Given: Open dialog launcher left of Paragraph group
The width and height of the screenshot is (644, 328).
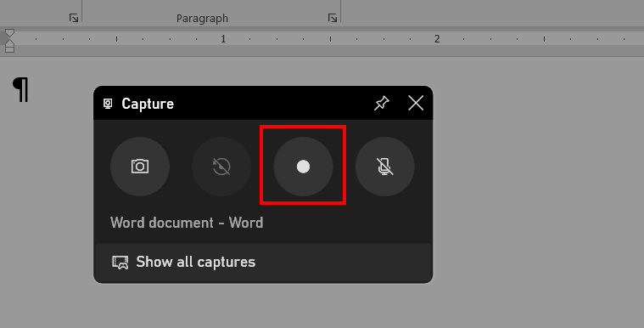Looking at the screenshot, I should tap(74, 18).
